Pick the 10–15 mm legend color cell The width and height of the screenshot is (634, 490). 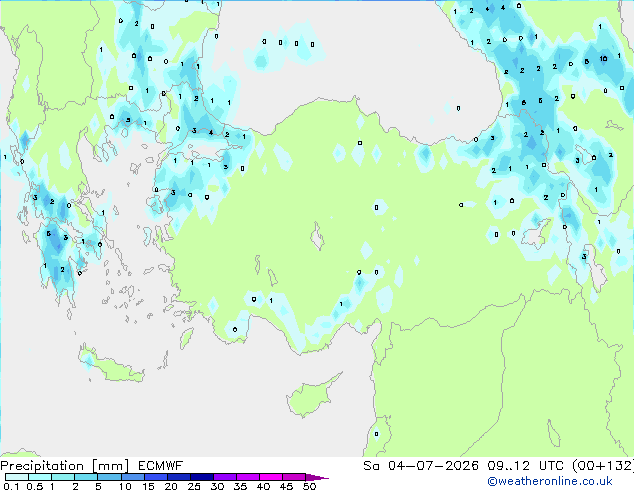coord(132,477)
